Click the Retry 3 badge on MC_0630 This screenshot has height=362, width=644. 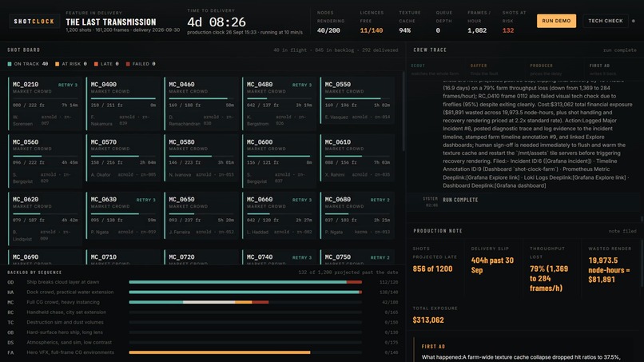click(145, 200)
